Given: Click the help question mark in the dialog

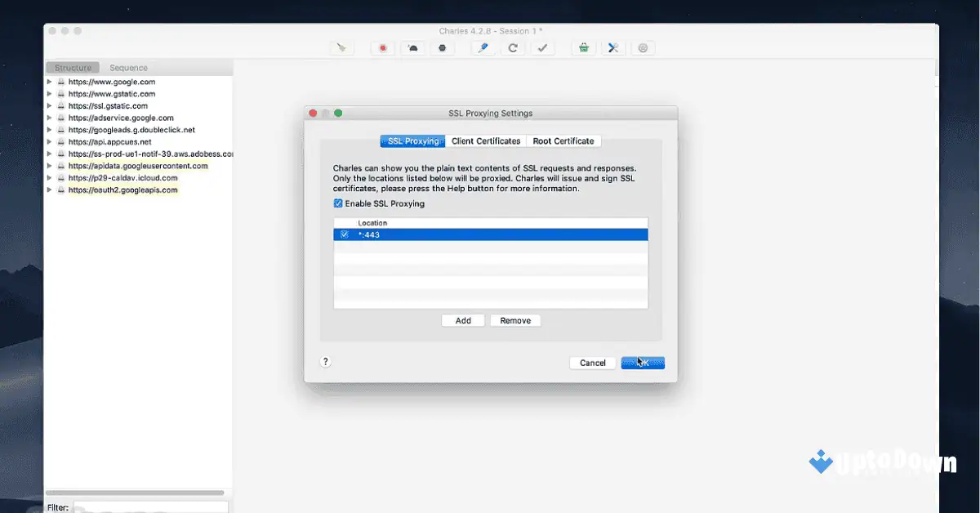Looking at the screenshot, I should coord(325,360).
